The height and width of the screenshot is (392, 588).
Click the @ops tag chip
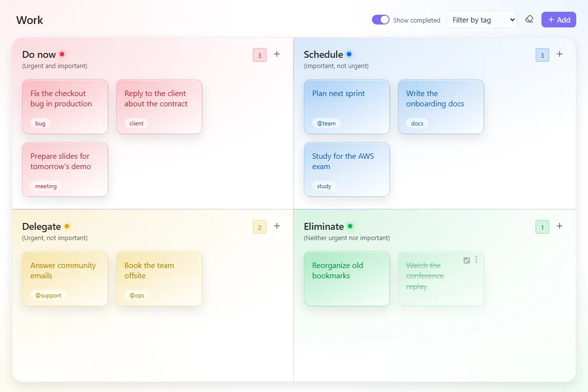click(137, 295)
